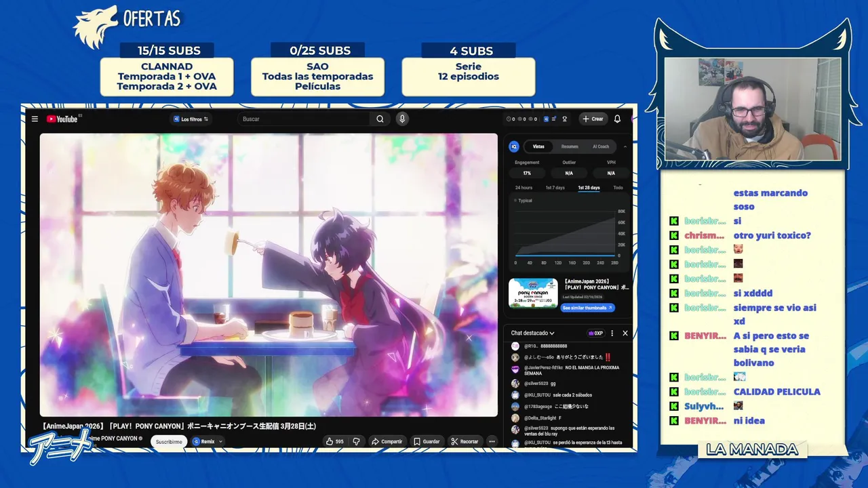This screenshot has width=868, height=488.
Task: Open the notifications bell
Action: click(617, 119)
